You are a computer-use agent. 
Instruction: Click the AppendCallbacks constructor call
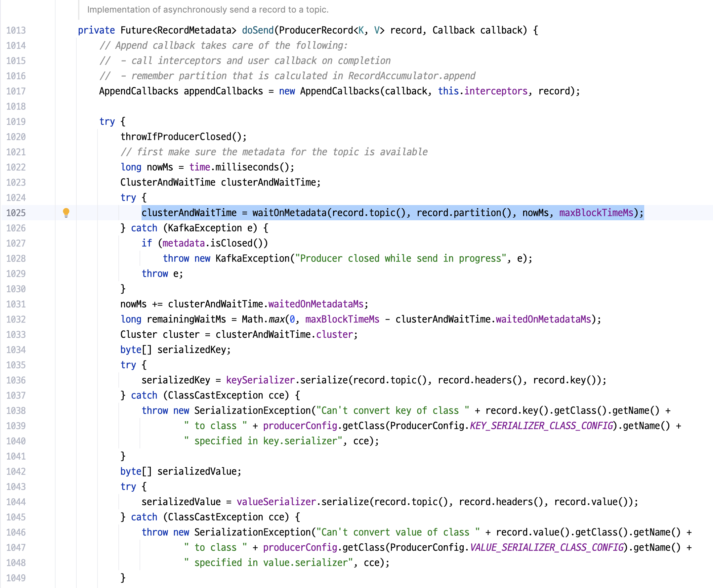(340, 91)
